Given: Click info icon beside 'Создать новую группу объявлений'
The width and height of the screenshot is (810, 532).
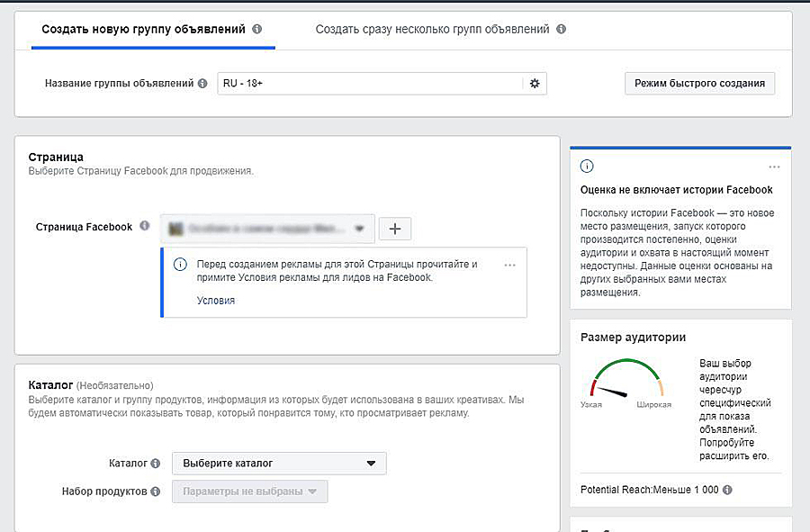Looking at the screenshot, I should tap(257, 30).
